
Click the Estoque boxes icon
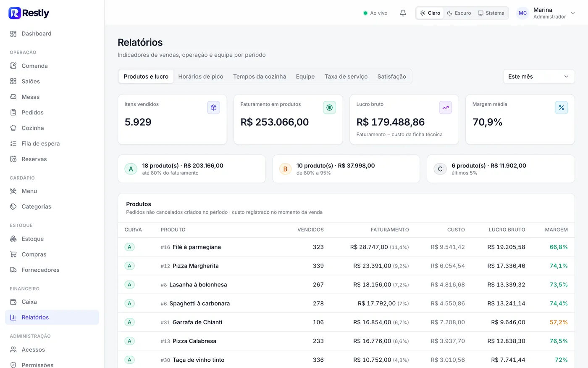coord(13,239)
